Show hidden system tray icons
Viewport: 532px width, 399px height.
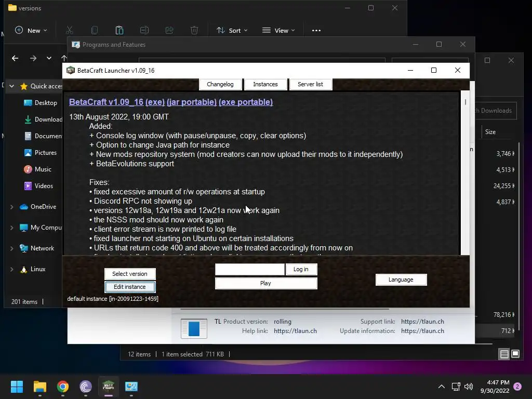(442, 387)
